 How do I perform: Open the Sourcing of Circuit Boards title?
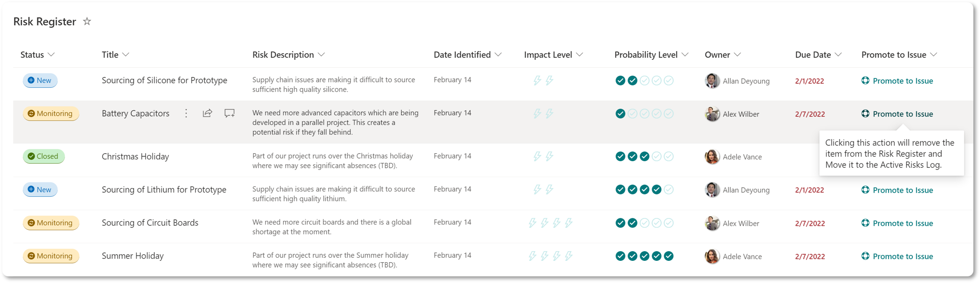tap(150, 223)
